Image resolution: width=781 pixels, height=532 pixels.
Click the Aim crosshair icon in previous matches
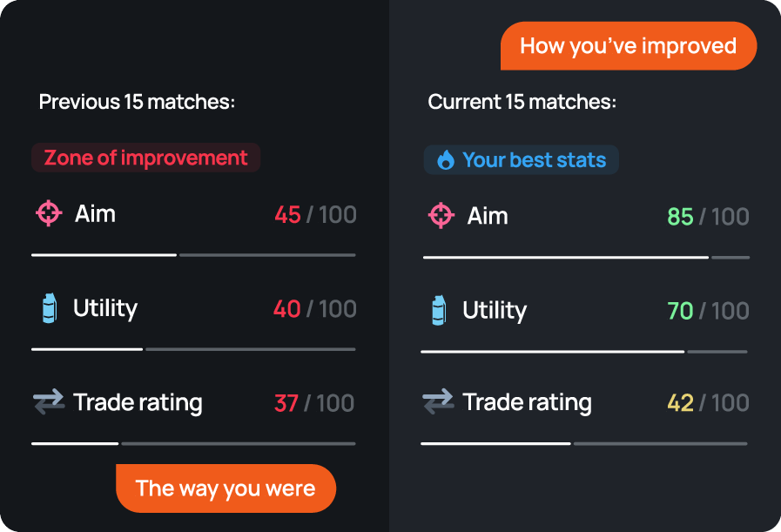coord(49,214)
